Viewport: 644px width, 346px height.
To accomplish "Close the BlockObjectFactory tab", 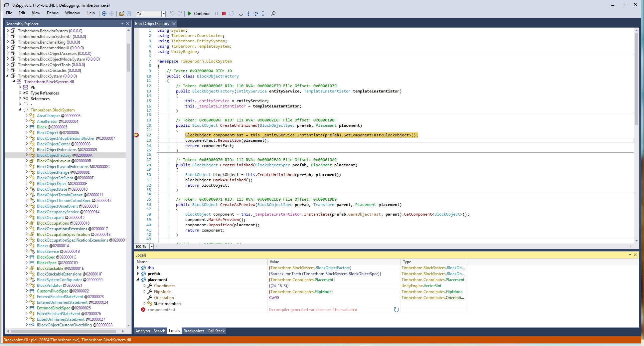I will click(174, 24).
